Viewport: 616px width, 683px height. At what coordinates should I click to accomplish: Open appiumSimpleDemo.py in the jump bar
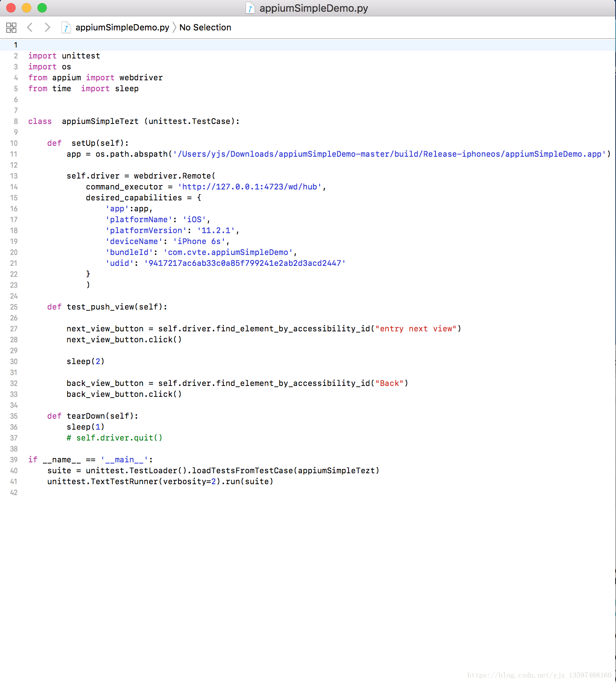click(x=122, y=27)
